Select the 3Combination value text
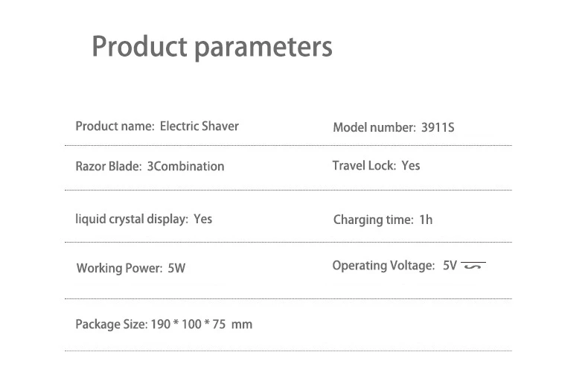 (185, 166)
